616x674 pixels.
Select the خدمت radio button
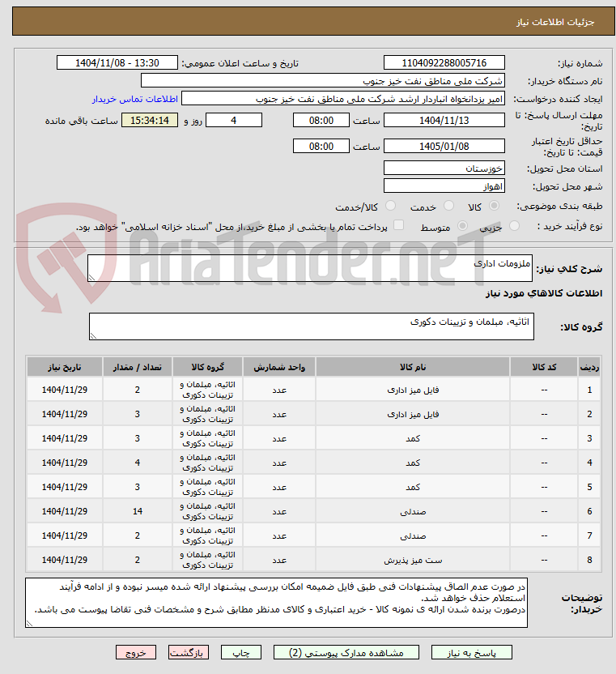(448, 206)
